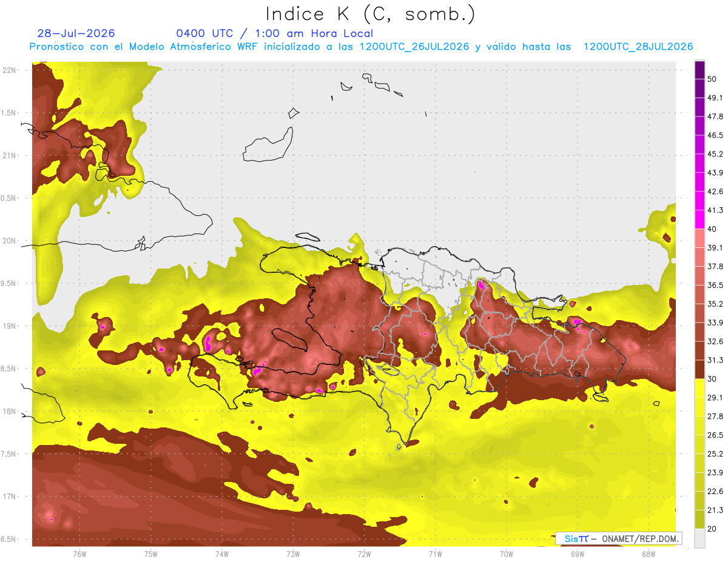Select the date text "28-Jul-2026"
The height and width of the screenshot is (562, 728).
click(x=76, y=33)
